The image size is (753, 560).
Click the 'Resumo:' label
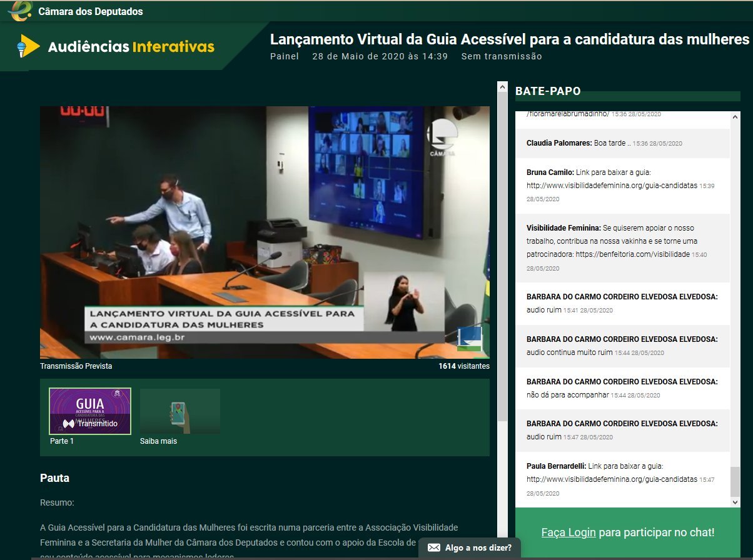(x=57, y=502)
